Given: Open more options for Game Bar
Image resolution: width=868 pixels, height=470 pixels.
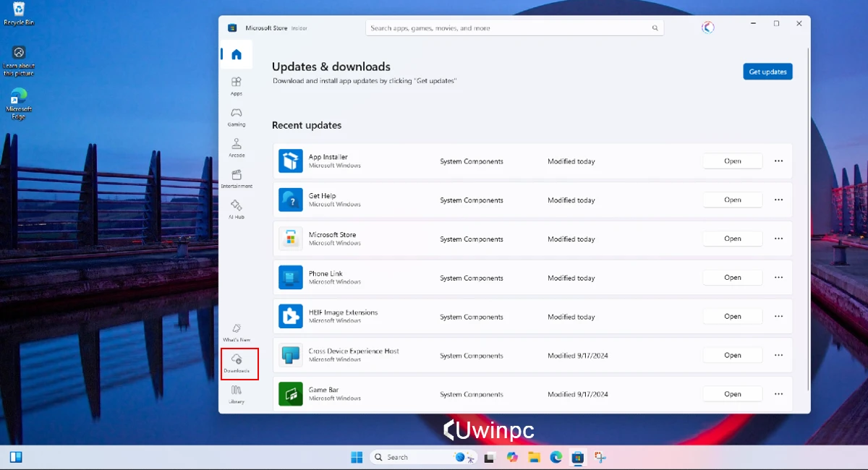Looking at the screenshot, I should pyautogui.click(x=778, y=394).
